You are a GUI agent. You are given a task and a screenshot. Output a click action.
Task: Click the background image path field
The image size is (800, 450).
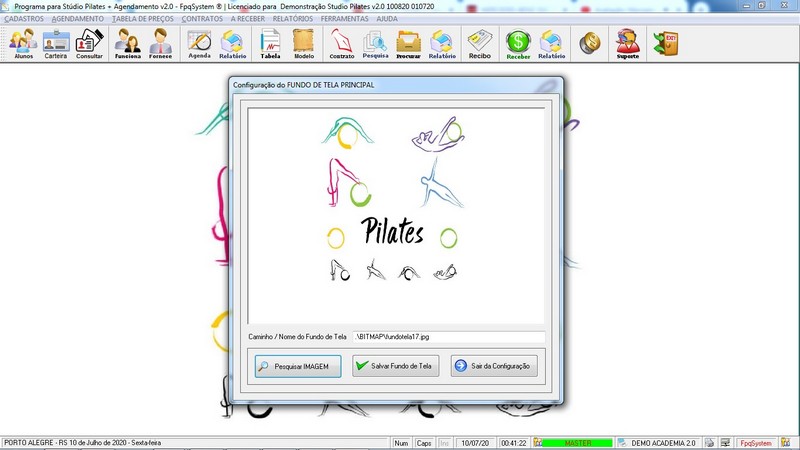tap(448, 337)
